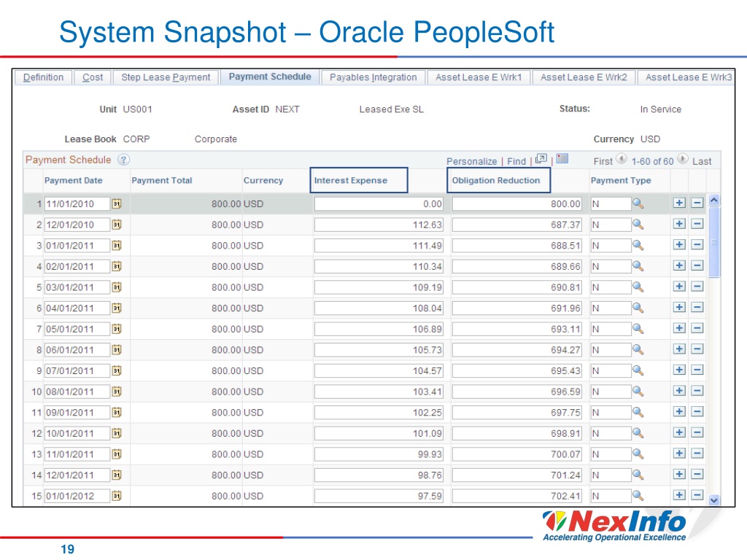Click obligation reduction field showing 695.43
The width and height of the screenshot is (747, 560).
pos(516,371)
